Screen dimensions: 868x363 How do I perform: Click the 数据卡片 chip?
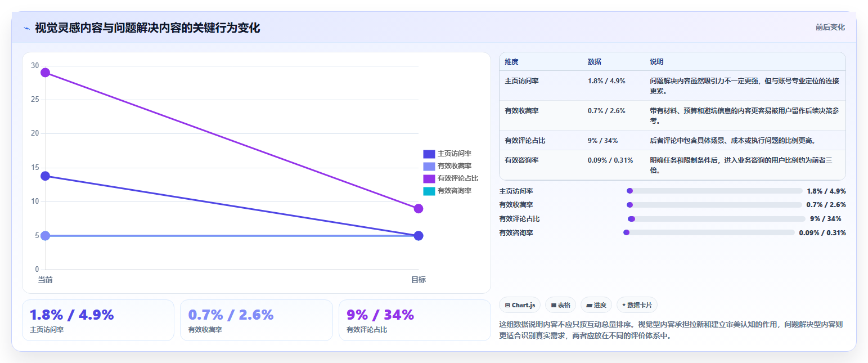pyautogui.click(x=637, y=305)
